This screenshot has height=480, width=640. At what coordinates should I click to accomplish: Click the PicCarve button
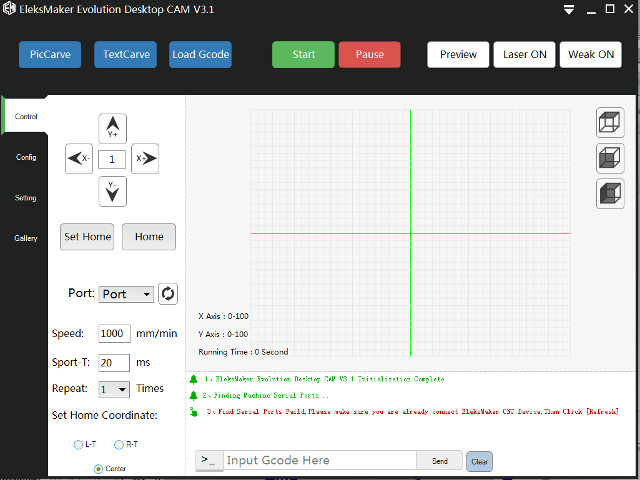tap(50, 54)
